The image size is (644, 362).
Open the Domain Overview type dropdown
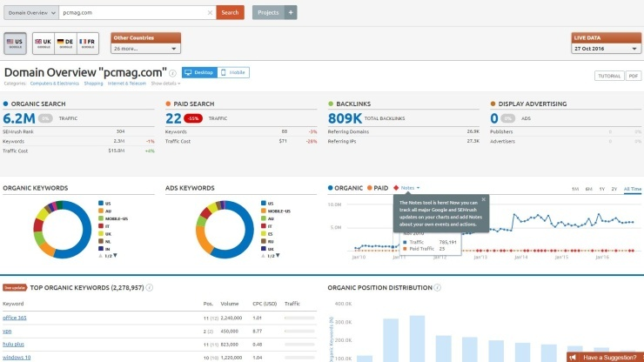tap(31, 12)
